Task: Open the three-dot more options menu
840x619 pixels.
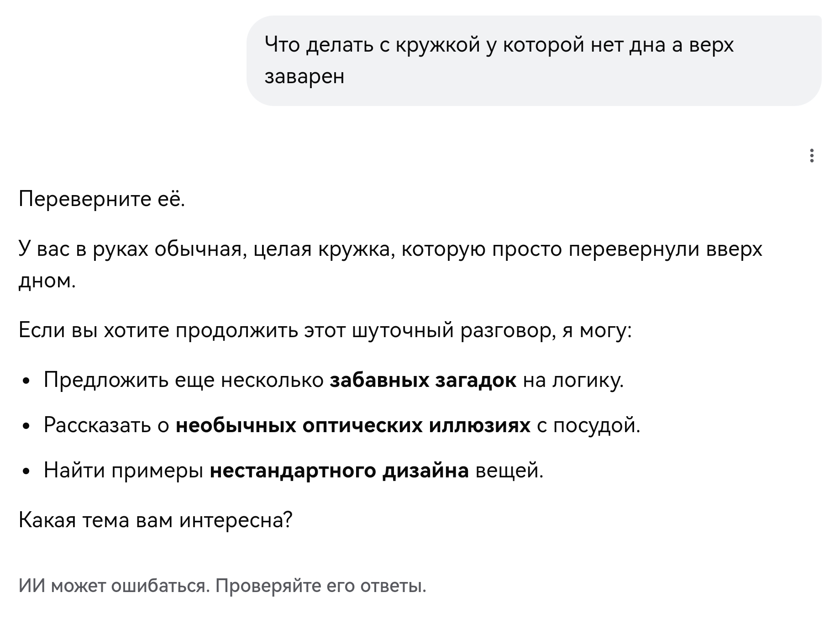Action: point(811,156)
